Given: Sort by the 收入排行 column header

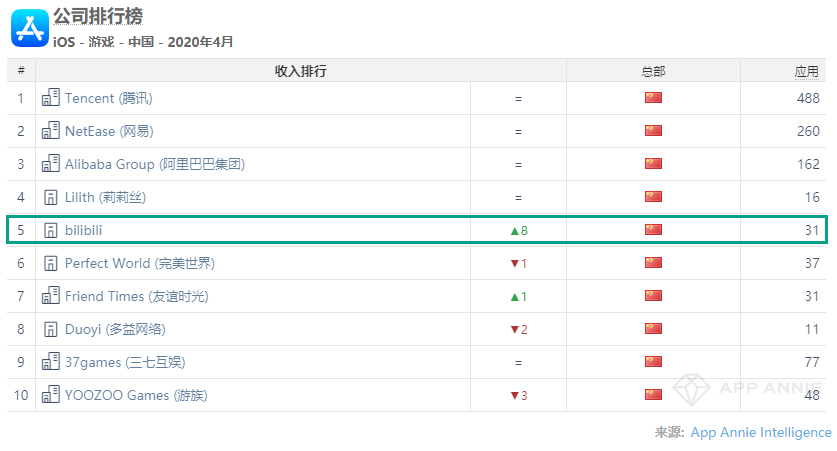Looking at the screenshot, I should [300, 71].
